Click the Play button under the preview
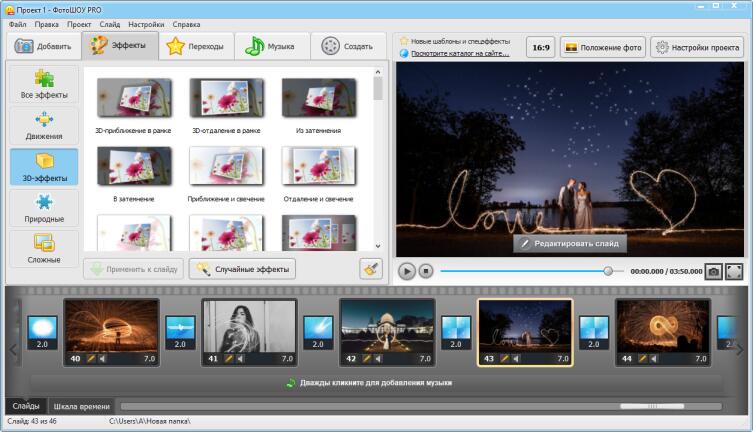The width and height of the screenshot is (753, 432). click(x=406, y=271)
